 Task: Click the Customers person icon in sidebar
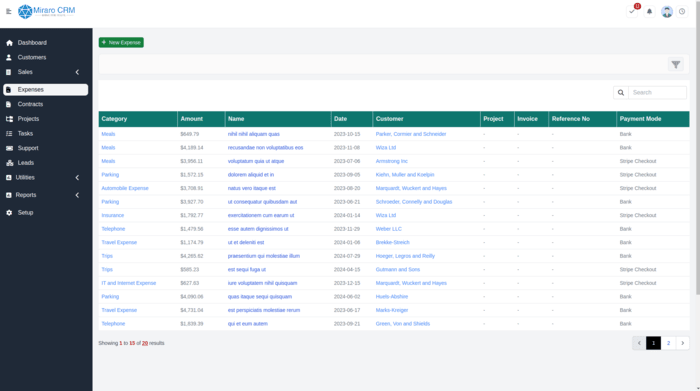tap(9, 58)
